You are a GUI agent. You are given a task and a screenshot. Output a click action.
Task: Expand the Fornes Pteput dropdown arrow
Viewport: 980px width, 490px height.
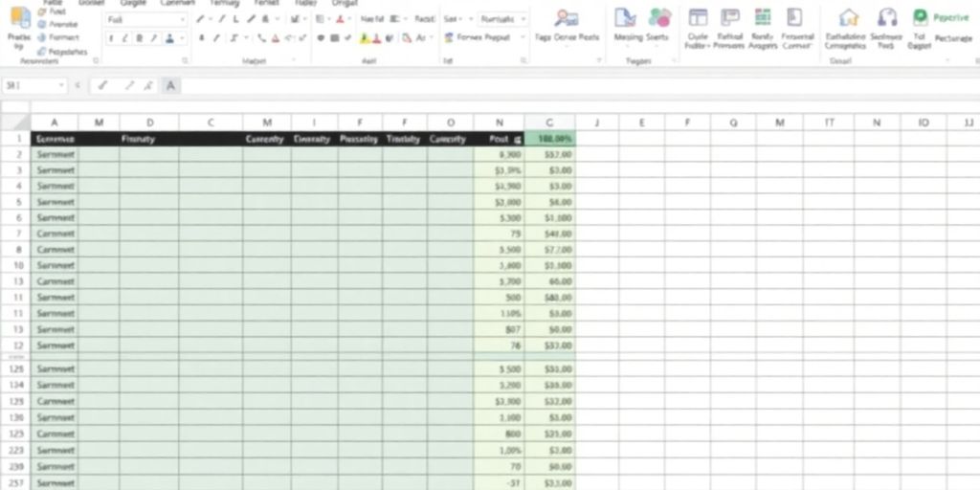tap(523, 37)
